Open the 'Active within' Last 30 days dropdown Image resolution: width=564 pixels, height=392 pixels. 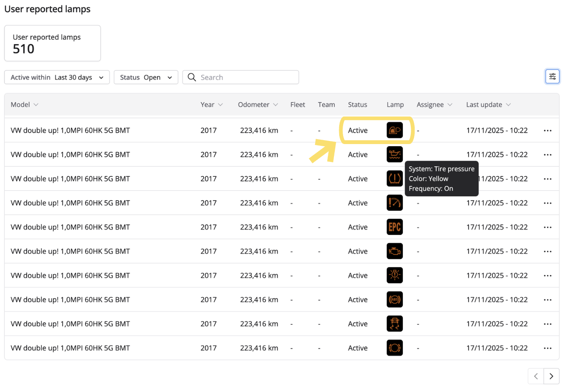click(57, 77)
